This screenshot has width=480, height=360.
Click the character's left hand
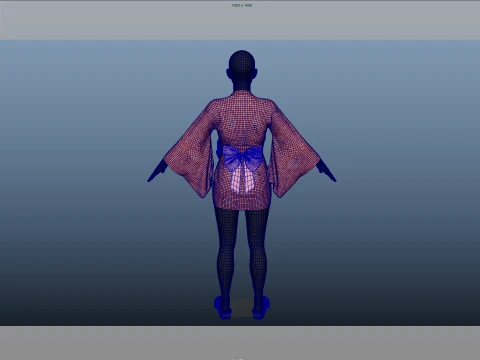[x=157, y=171]
